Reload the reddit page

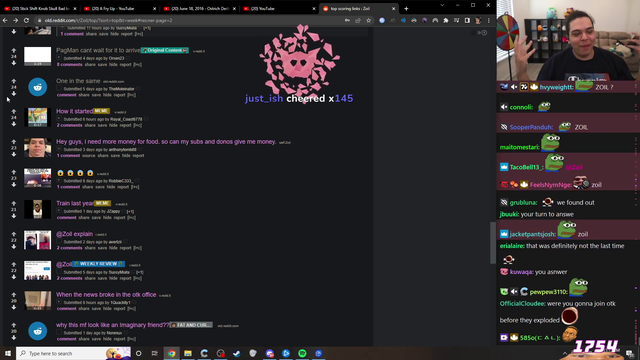[26, 20]
